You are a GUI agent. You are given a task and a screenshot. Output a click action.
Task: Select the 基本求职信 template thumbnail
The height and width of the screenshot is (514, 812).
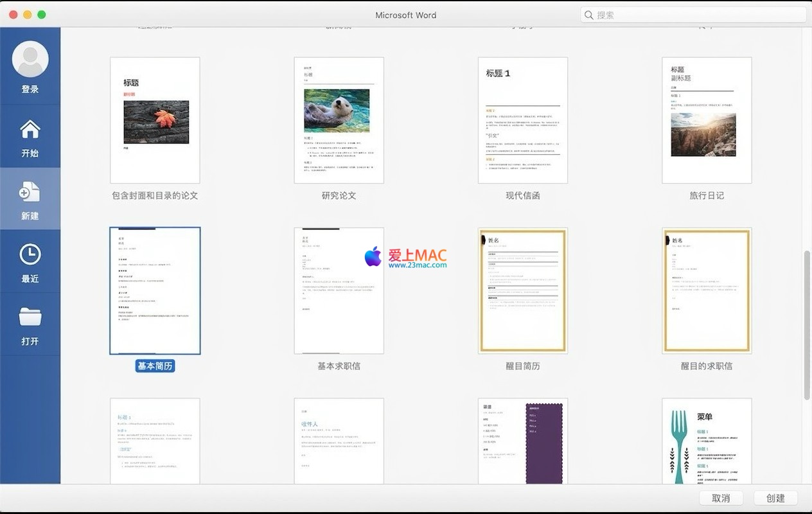pyautogui.click(x=339, y=290)
